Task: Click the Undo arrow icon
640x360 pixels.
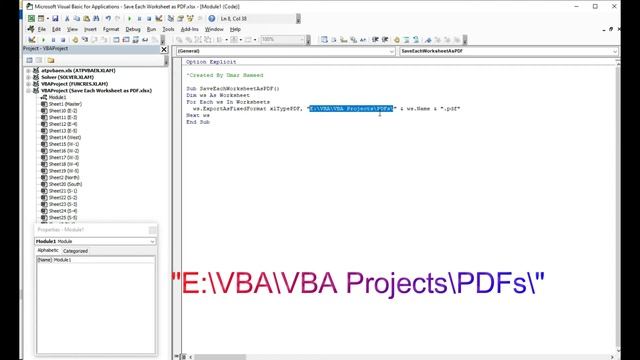Action: 108,18
